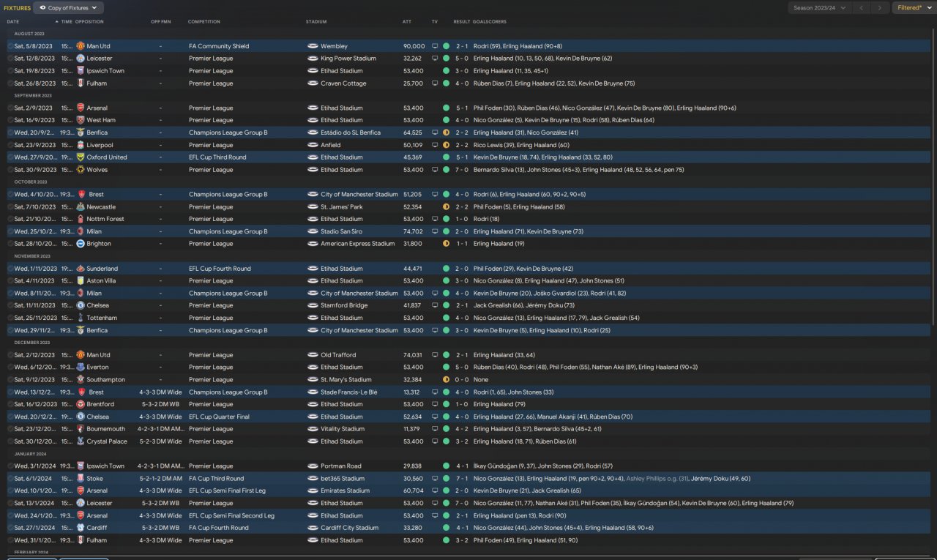937x560 pixels.
Task: Click the green result dot for Oxford United
Action: [x=446, y=157]
